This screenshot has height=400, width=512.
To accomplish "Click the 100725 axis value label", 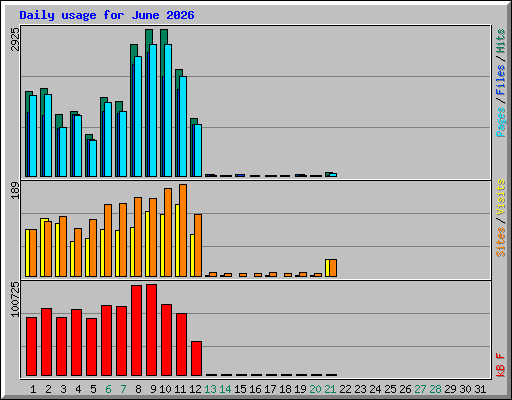I will click(15, 299).
